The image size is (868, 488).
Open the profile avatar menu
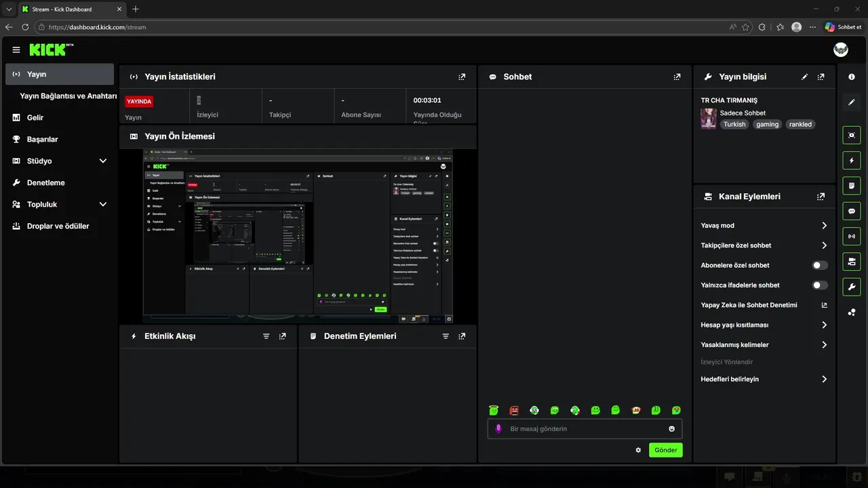841,50
